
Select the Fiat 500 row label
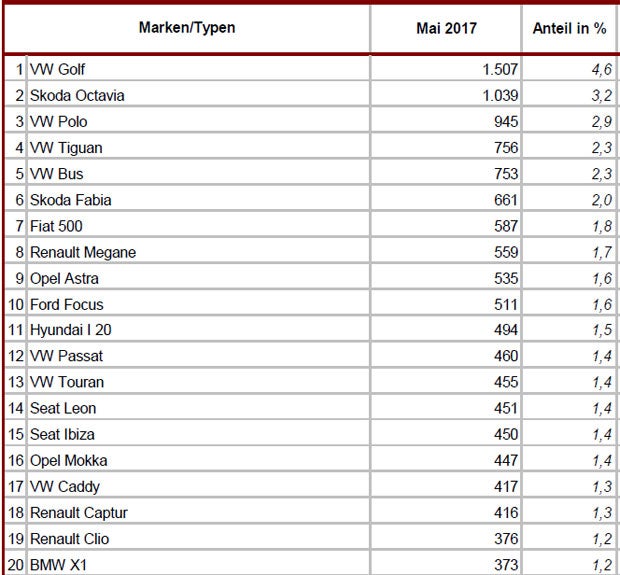pyautogui.click(x=58, y=226)
